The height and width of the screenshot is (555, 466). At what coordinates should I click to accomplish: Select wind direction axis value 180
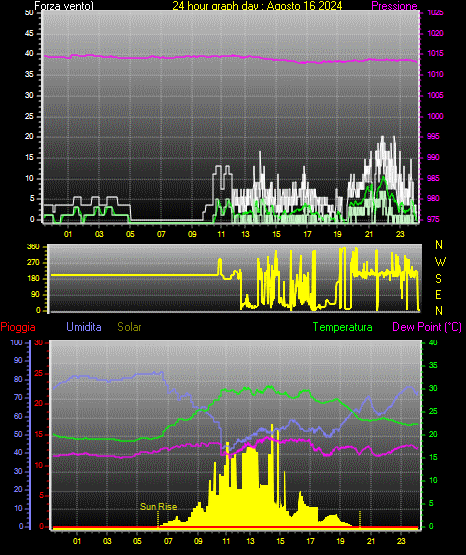pos(34,279)
